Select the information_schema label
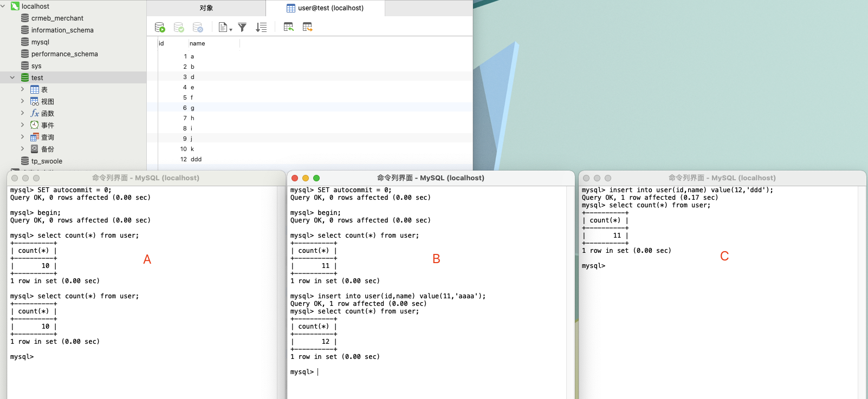868x399 pixels. pos(62,30)
